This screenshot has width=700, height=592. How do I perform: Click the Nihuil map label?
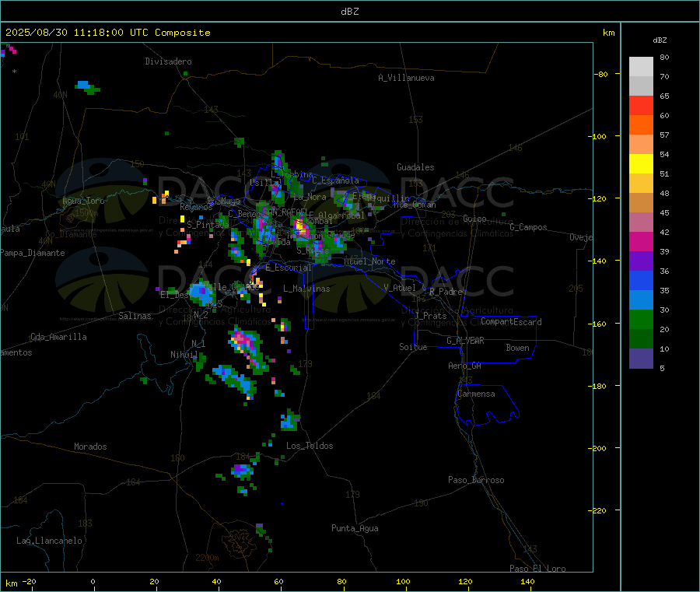(x=184, y=355)
